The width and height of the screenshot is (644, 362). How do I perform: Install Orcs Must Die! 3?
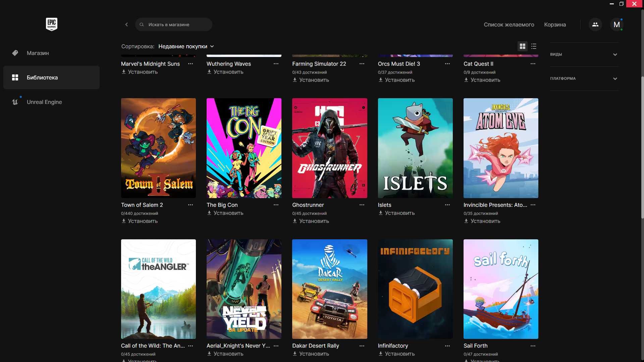pyautogui.click(x=396, y=80)
